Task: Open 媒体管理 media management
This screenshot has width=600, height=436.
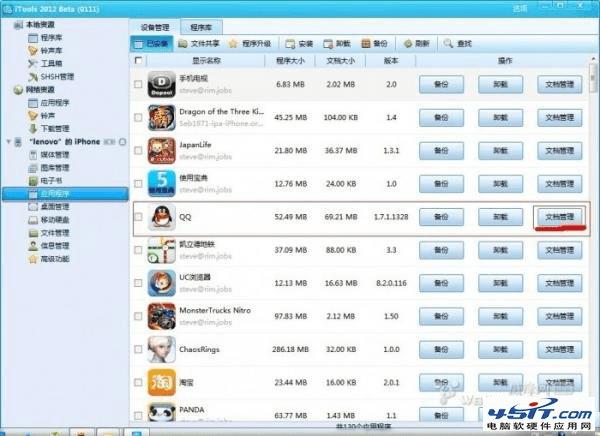Action: [49, 155]
